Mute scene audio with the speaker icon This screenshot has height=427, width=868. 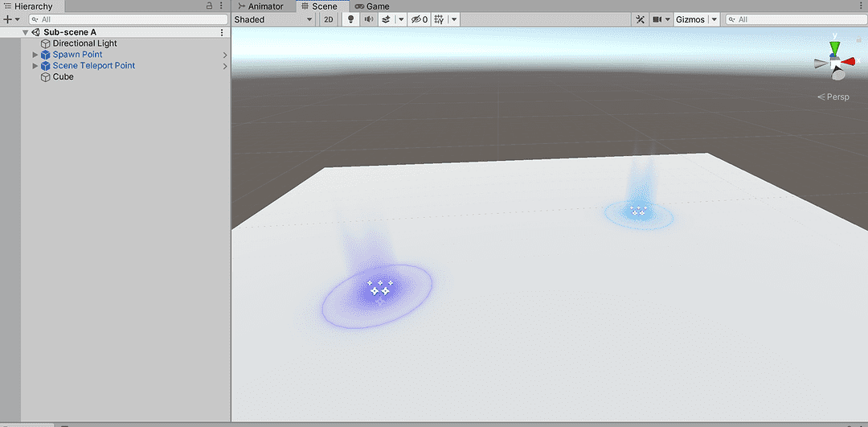pyautogui.click(x=369, y=19)
